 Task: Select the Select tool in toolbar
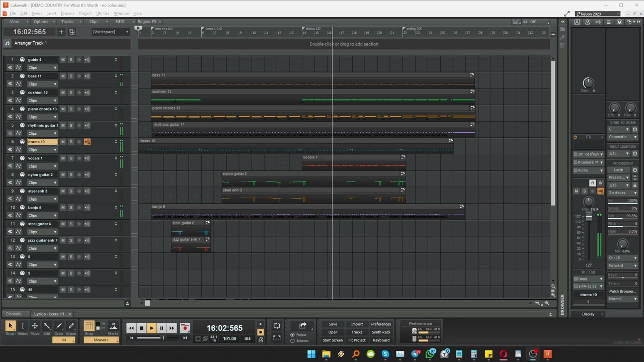click(23, 326)
